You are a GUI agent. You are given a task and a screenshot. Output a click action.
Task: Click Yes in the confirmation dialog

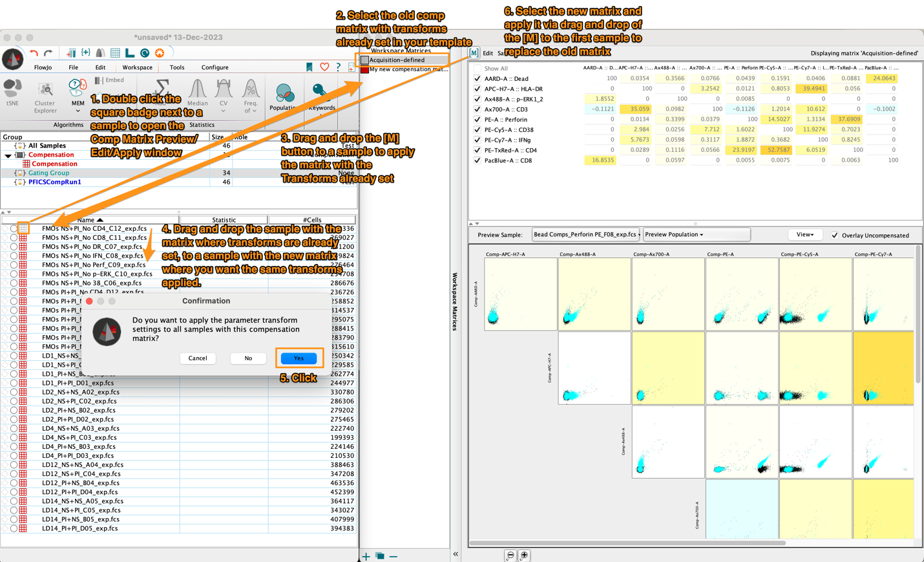(298, 358)
